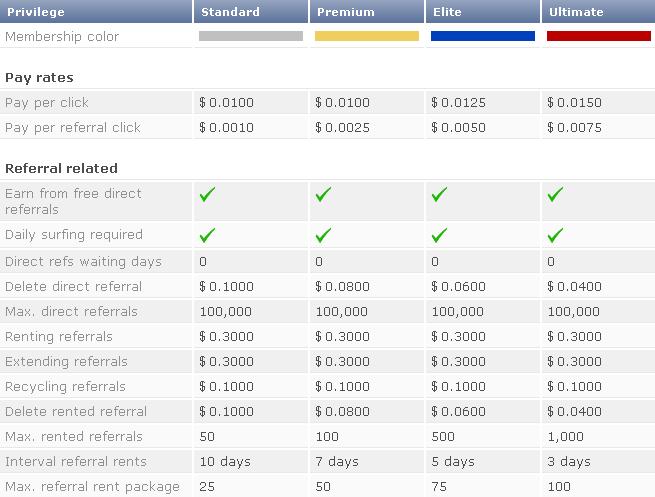Click the Ultimate pay per click value $0.0150
This screenshot has height=497, width=655.
point(574,103)
